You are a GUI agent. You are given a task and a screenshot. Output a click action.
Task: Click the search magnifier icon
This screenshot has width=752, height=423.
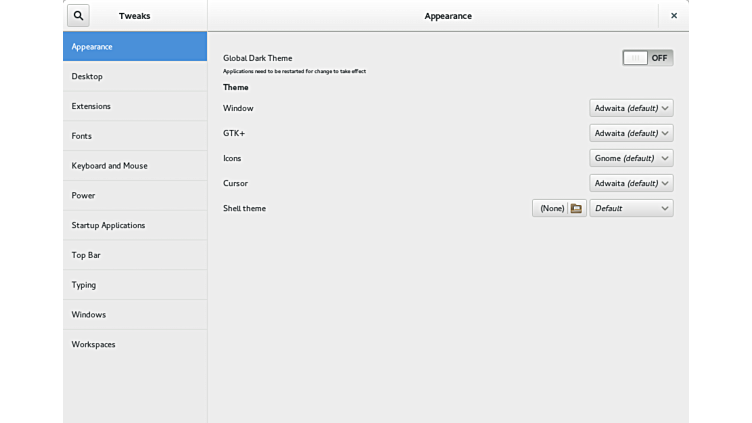pos(78,16)
